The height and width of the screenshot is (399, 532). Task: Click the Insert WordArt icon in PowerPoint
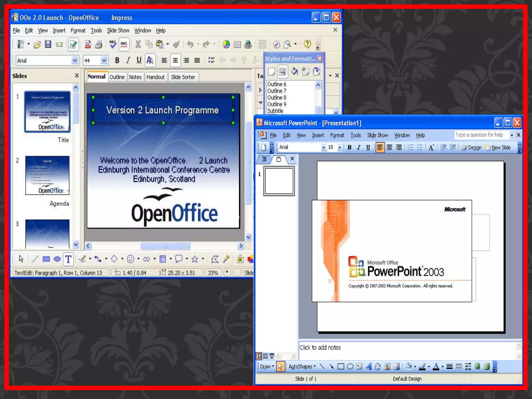(x=369, y=367)
